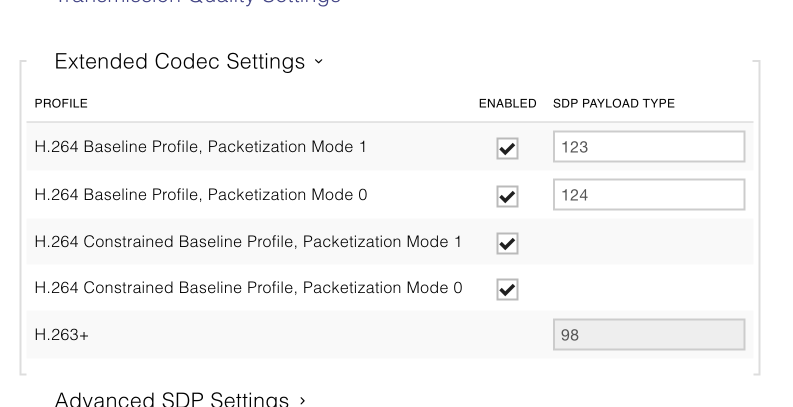The width and height of the screenshot is (793, 407).
Task: Focus the SDP payload type field showing 123
Action: coord(648,147)
